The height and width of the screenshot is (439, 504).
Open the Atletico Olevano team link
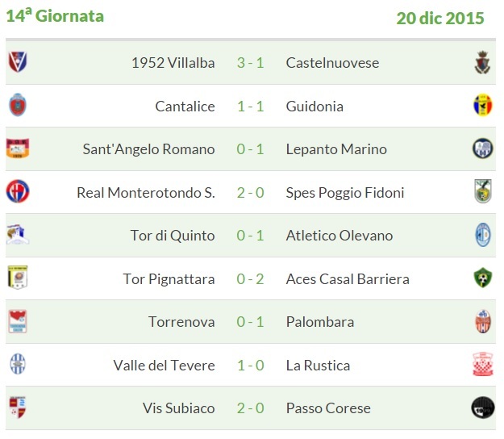pyautogui.click(x=339, y=236)
